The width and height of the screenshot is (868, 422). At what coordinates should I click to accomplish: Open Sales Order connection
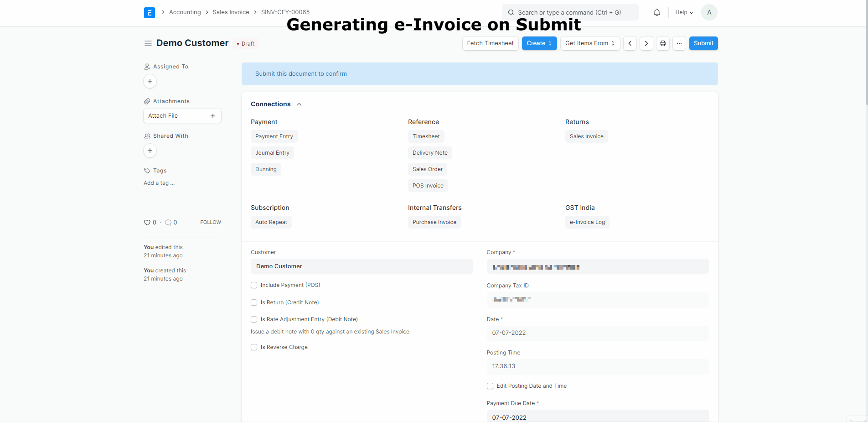coord(428,169)
